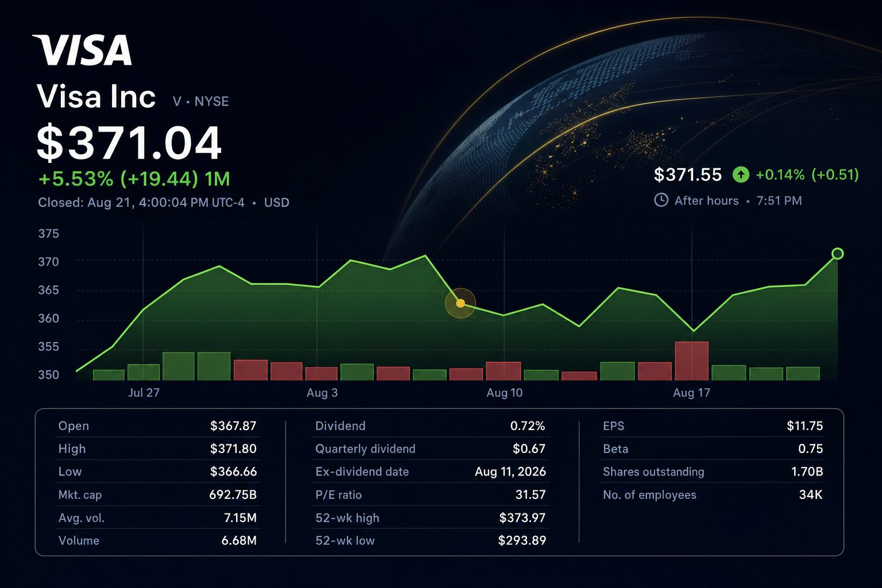Click the Dividend label
This screenshot has height=588, width=882.
pos(341,426)
